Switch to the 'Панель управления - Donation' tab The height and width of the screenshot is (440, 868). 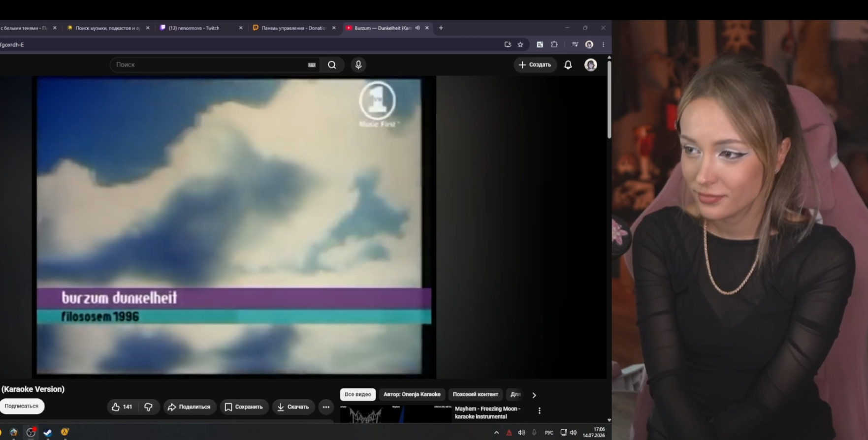[294, 28]
